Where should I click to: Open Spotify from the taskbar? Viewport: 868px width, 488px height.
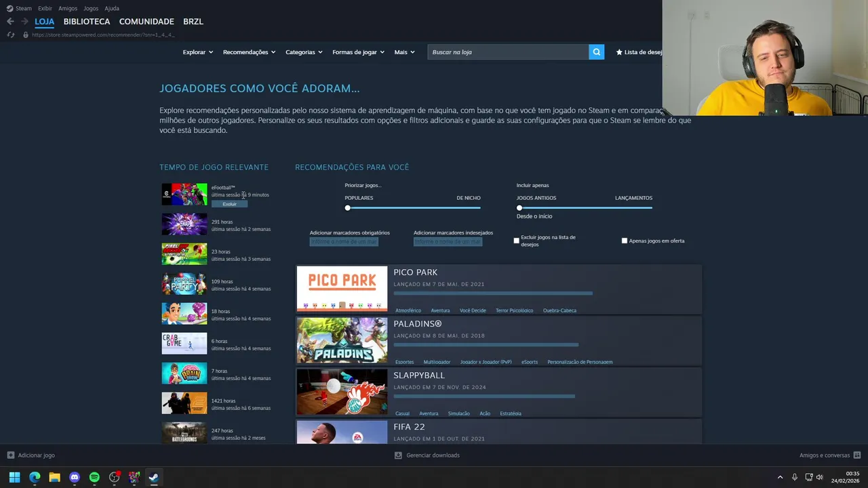(94, 477)
